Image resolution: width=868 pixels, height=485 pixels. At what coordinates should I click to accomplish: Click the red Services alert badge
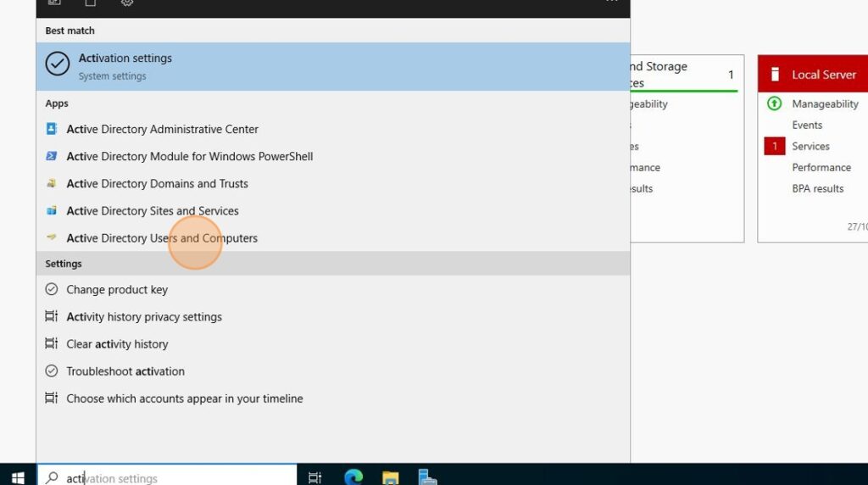click(775, 146)
